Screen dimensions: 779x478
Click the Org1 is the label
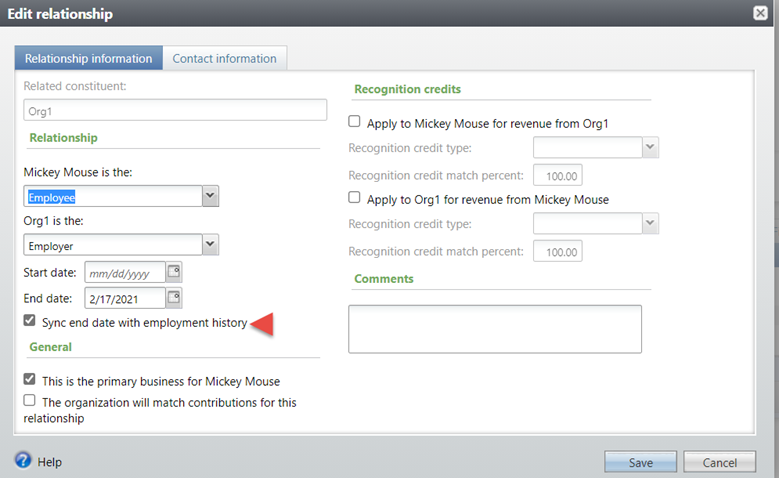tap(53, 221)
